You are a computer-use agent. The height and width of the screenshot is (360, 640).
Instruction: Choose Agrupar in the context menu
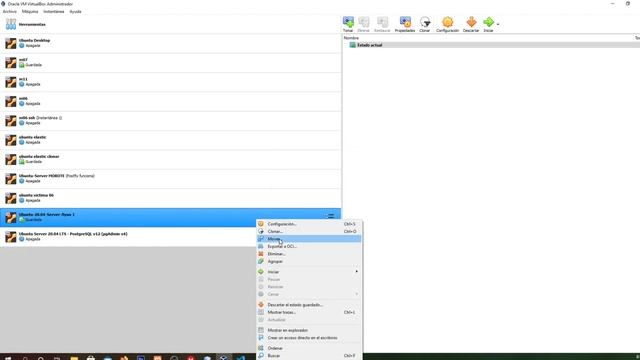coord(309,261)
